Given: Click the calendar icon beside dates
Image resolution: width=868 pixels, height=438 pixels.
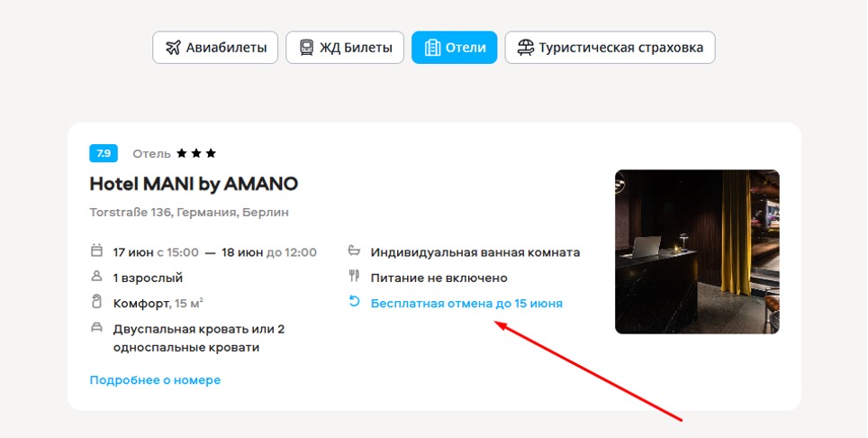Looking at the screenshot, I should tap(97, 251).
